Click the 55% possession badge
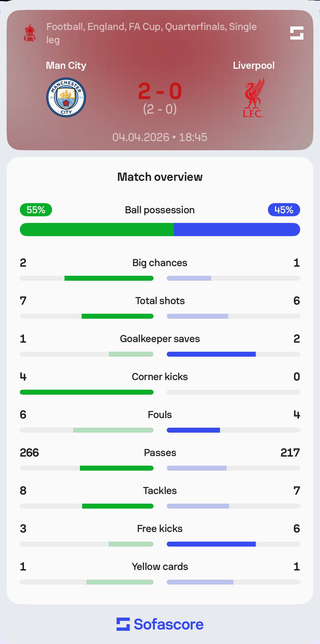Image resolution: width=320 pixels, height=644 pixels. 36,210
